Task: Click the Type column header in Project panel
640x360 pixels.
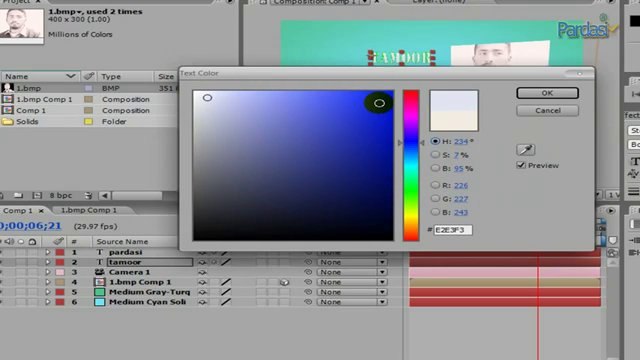Action: [x=125, y=76]
